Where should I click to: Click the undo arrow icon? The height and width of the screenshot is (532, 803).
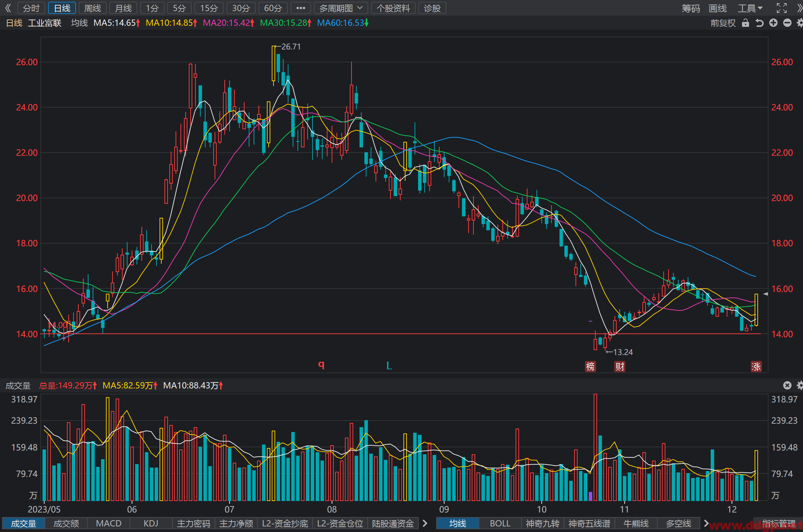(x=759, y=23)
